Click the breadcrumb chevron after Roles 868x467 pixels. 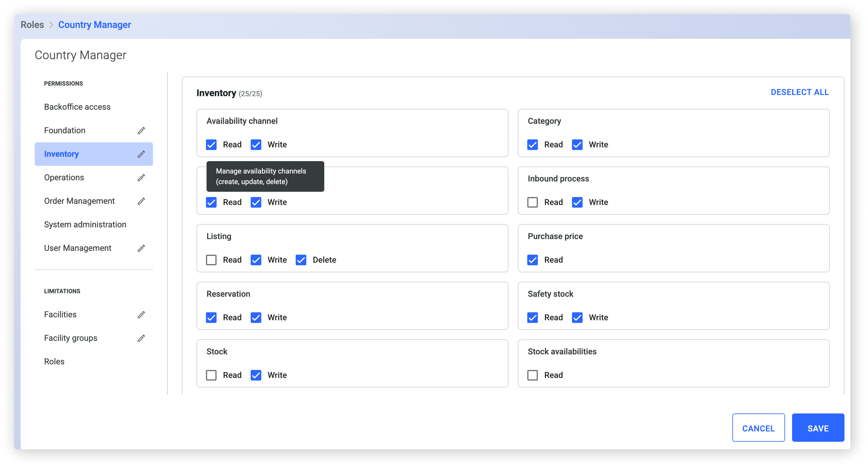tap(51, 25)
